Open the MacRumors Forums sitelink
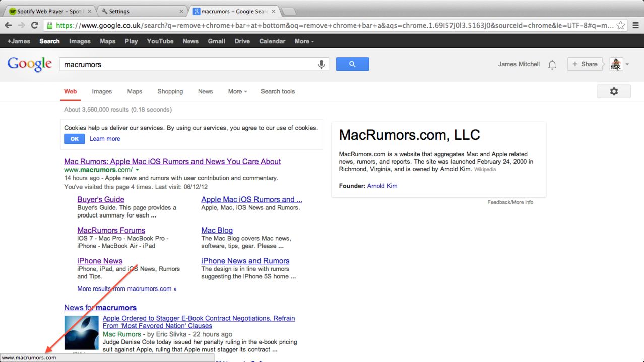Screen dimensions: 644x362 (111, 230)
